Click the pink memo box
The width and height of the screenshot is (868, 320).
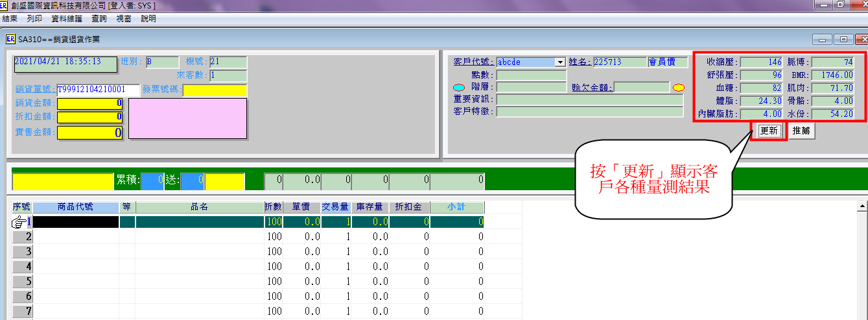187,118
